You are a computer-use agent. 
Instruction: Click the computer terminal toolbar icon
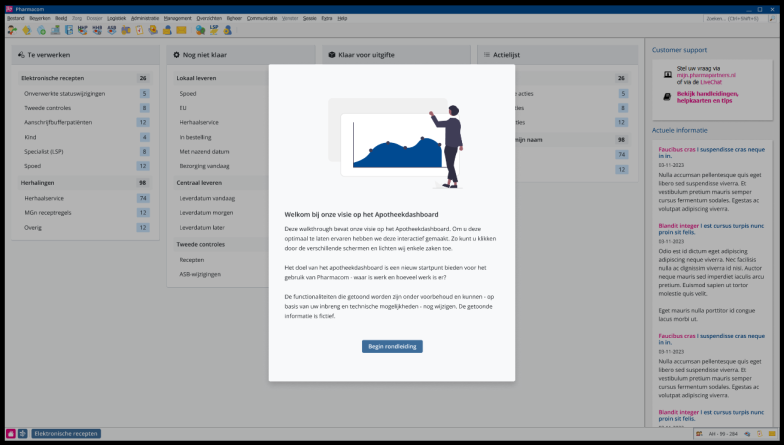tap(55, 30)
